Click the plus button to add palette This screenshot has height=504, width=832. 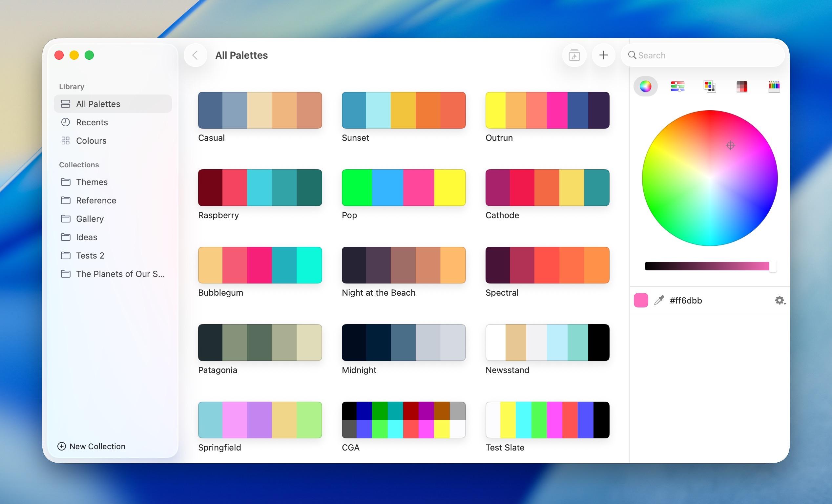(603, 55)
